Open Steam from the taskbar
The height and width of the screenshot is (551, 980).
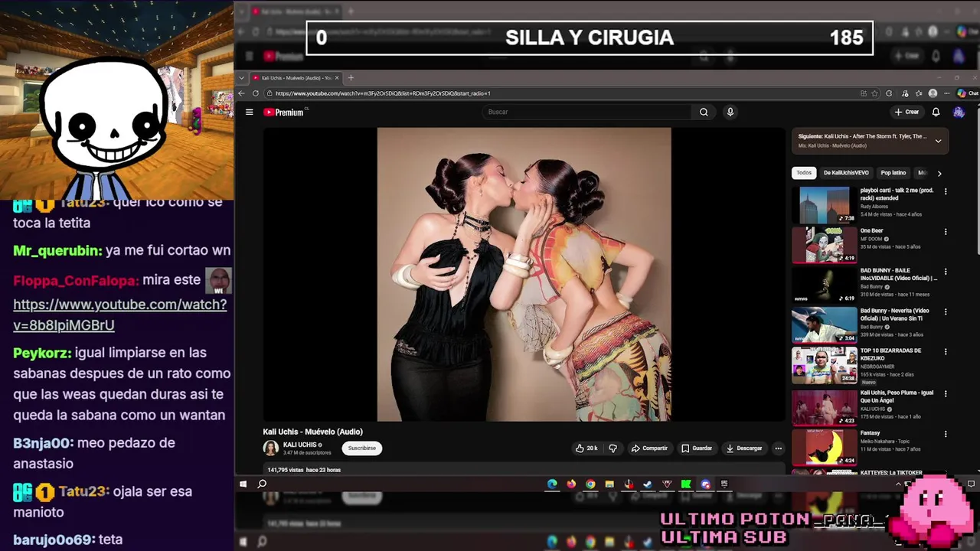(648, 484)
